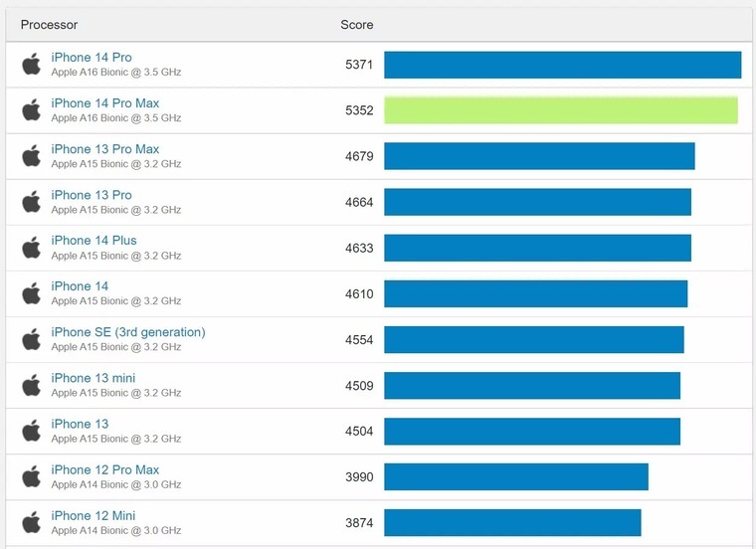Open the iPhone SE (3rd generation) link
Viewport: 756px width, 549px height.
point(128,332)
